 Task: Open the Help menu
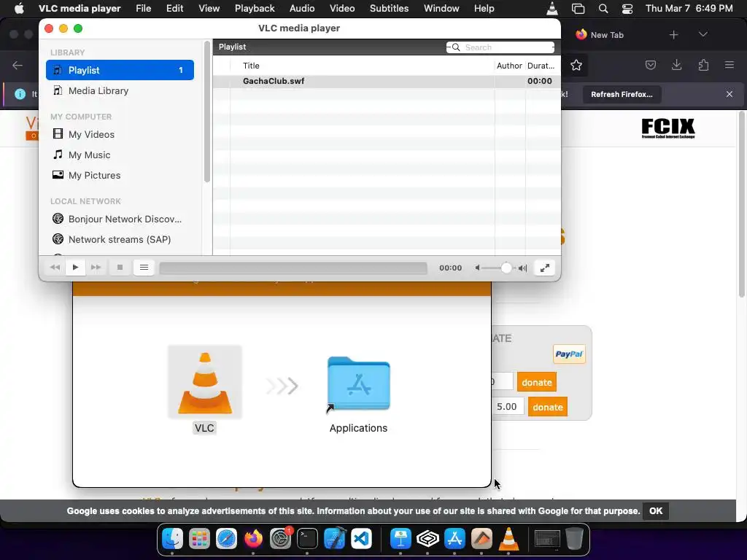point(484,8)
